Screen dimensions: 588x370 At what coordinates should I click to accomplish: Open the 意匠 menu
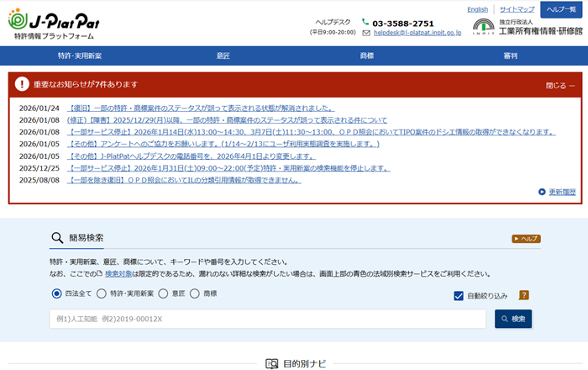(223, 55)
